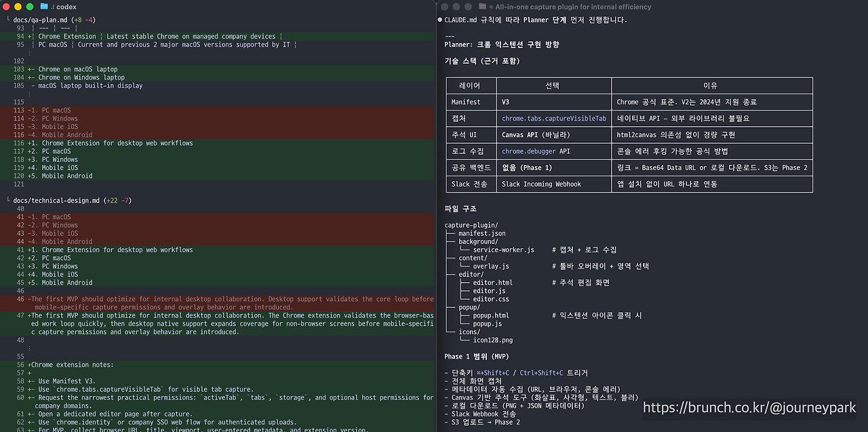
Task: Click the Canvas 기반 주석 도구 bullet
Action: click(540, 397)
